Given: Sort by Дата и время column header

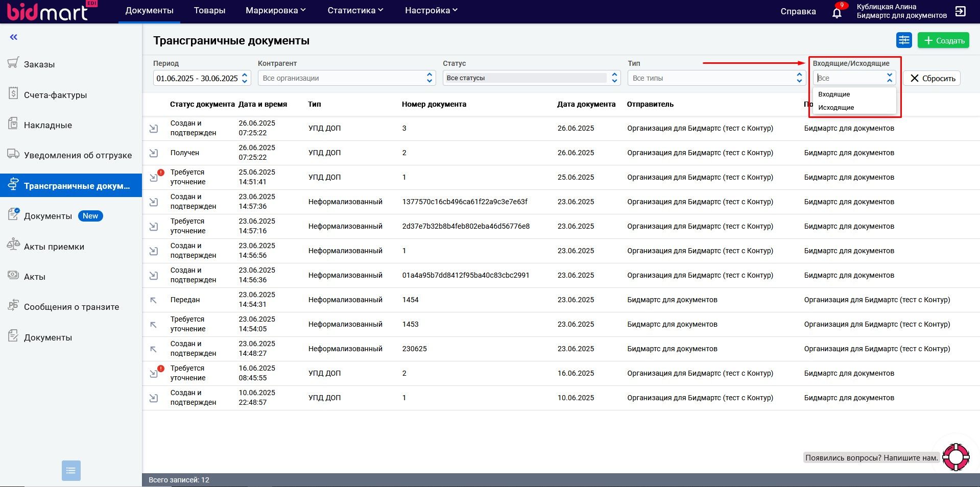Looking at the screenshot, I should (x=262, y=104).
